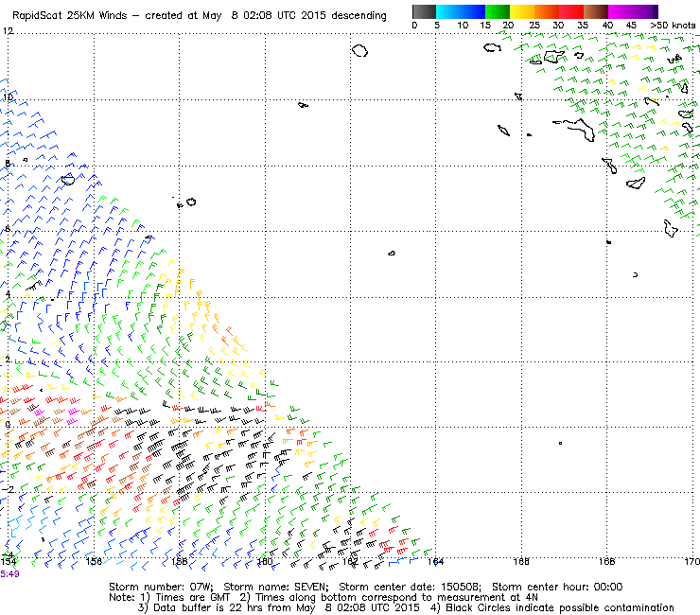The width and height of the screenshot is (700, 615).
Task: Click the 'Storm center hour: 00:00' text
Action: point(557,587)
